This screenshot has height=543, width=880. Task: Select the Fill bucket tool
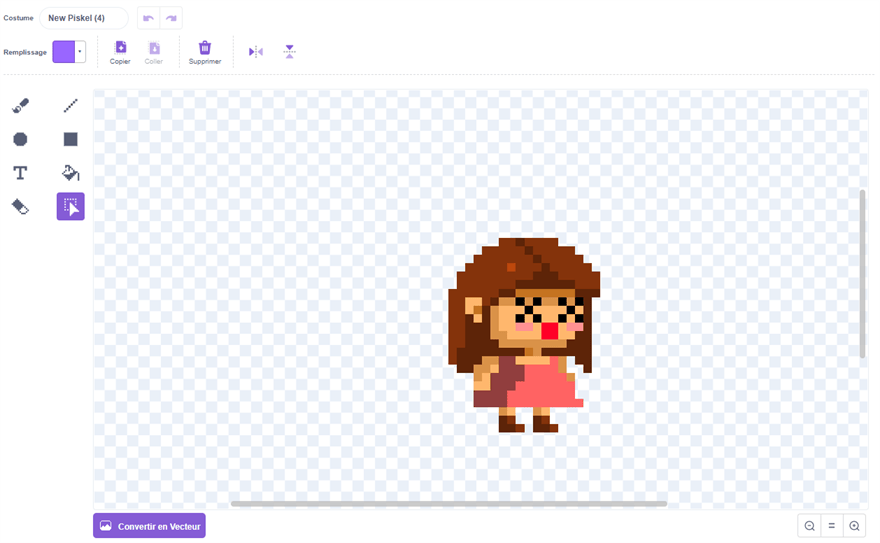71,173
